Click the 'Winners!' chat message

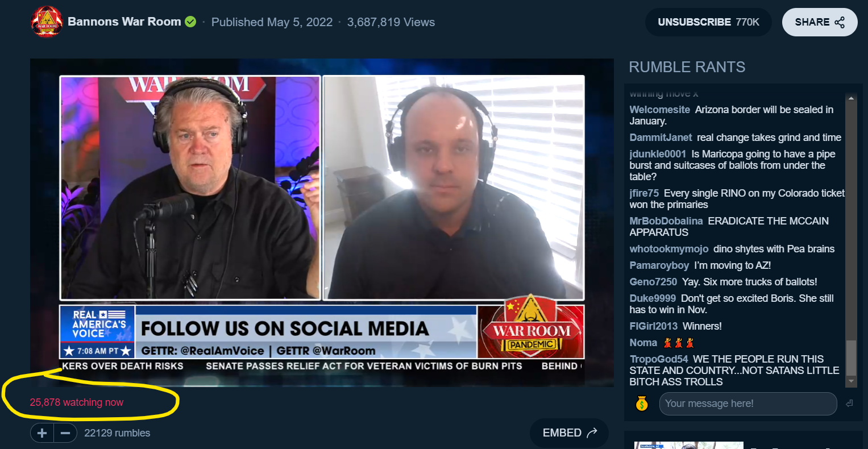coord(702,326)
